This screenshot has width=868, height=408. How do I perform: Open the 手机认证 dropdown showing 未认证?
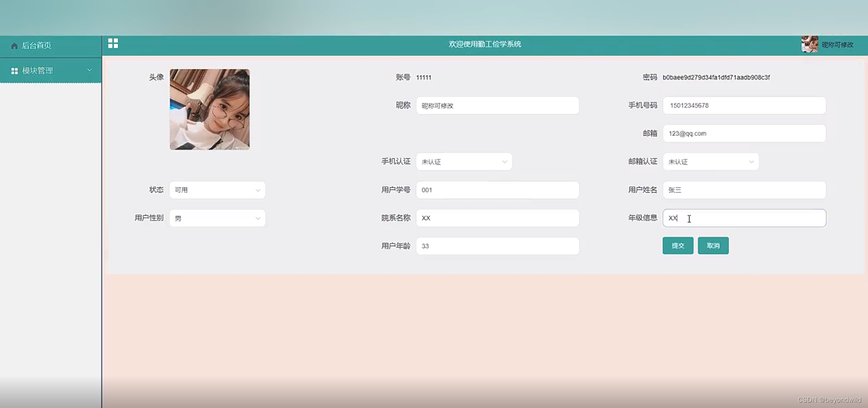pos(464,161)
